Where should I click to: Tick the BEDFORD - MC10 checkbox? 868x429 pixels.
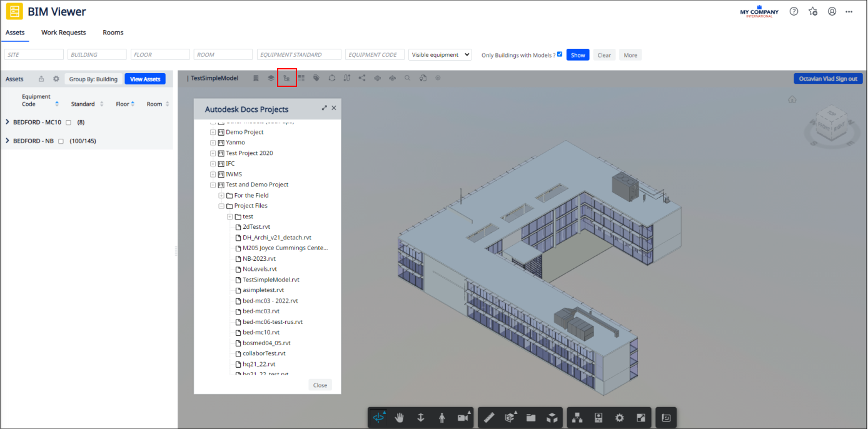(68, 123)
